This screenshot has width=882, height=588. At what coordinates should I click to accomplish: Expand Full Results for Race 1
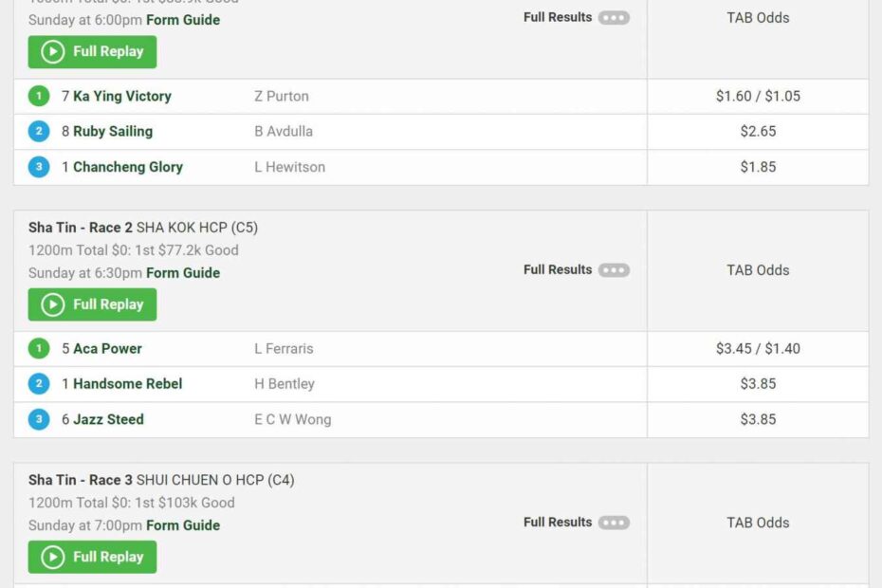(x=614, y=17)
